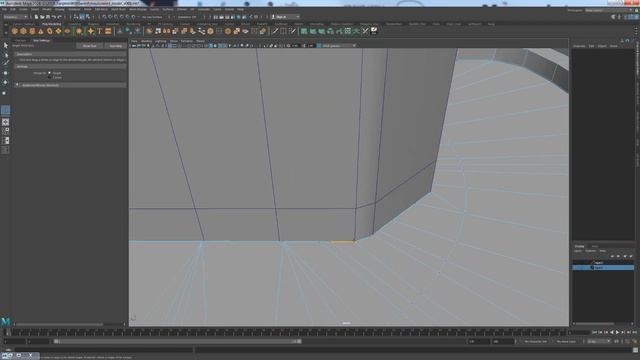640x360 pixels.
Task: Activate the Scale tool in toolbox
Action: pyautogui.click(x=5, y=93)
